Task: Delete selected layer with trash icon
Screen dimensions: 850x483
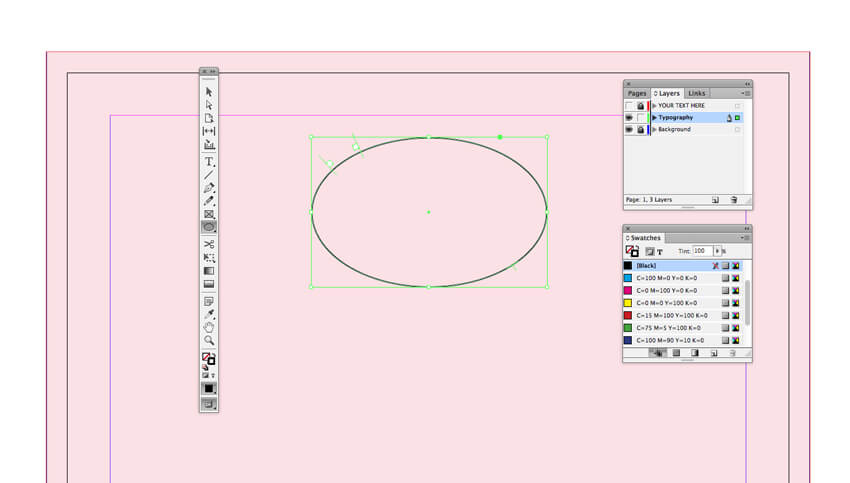Action: pos(733,200)
